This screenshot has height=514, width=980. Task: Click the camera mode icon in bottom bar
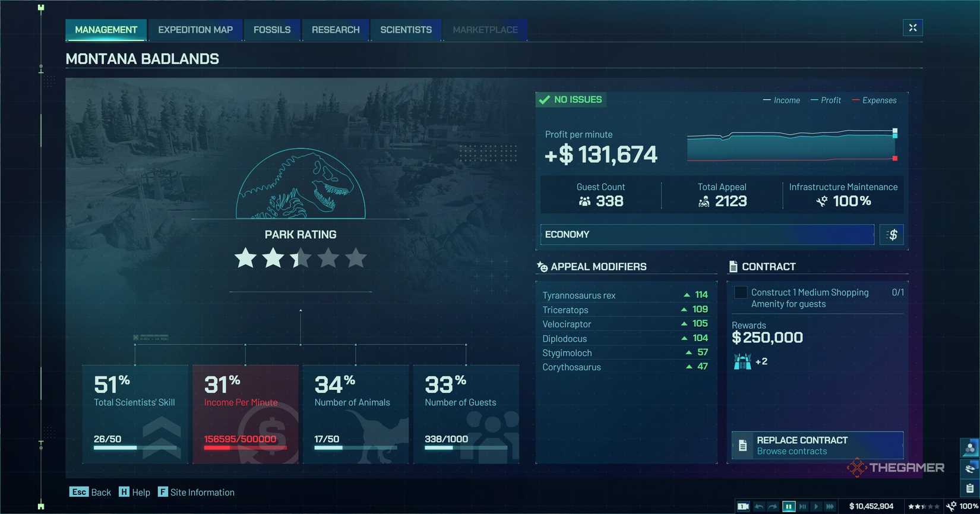pyautogui.click(x=742, y=506)
